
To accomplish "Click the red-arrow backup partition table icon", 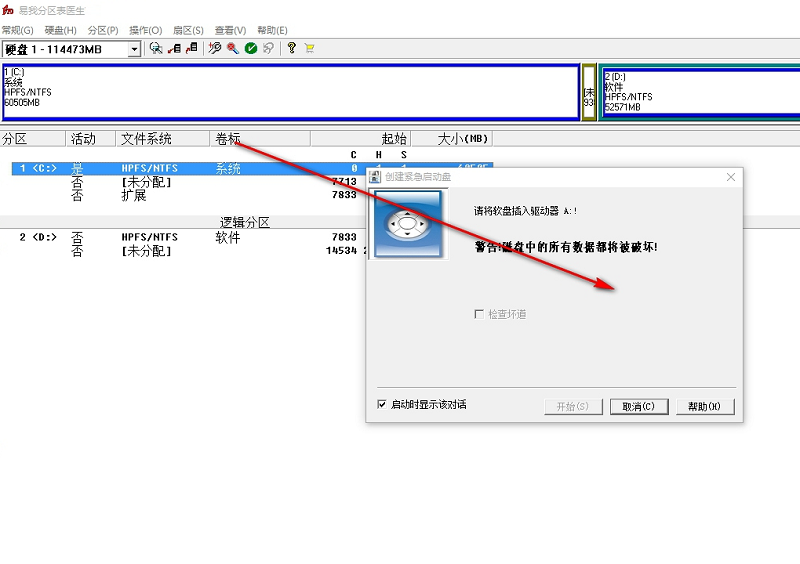I will tap(174, 48).
